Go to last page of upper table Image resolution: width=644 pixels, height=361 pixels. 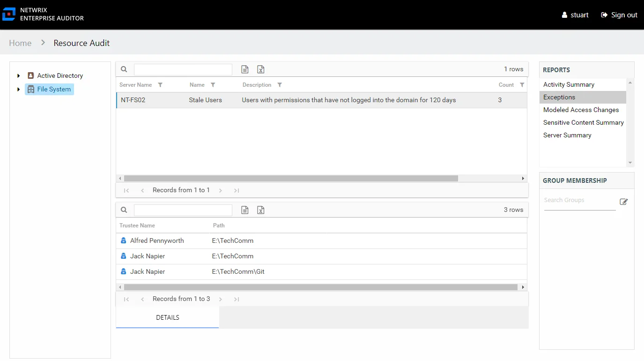click(237, 190)
